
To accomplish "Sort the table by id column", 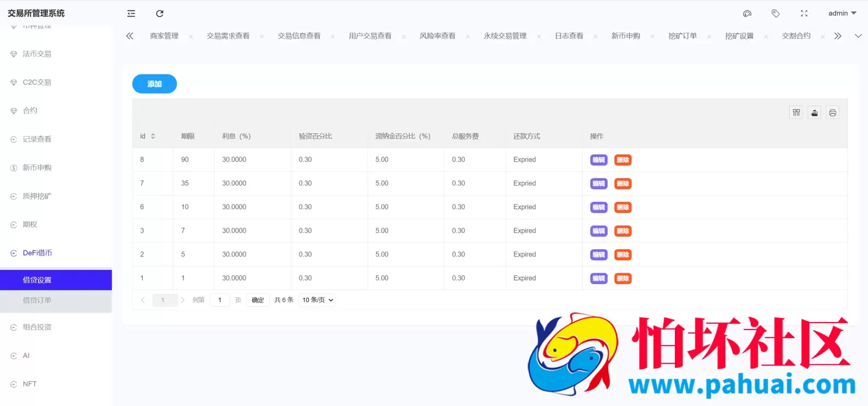I will coord(153,136).
